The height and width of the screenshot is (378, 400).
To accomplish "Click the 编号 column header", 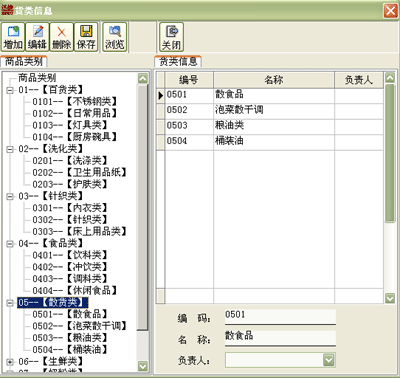I will coord(189,80).
